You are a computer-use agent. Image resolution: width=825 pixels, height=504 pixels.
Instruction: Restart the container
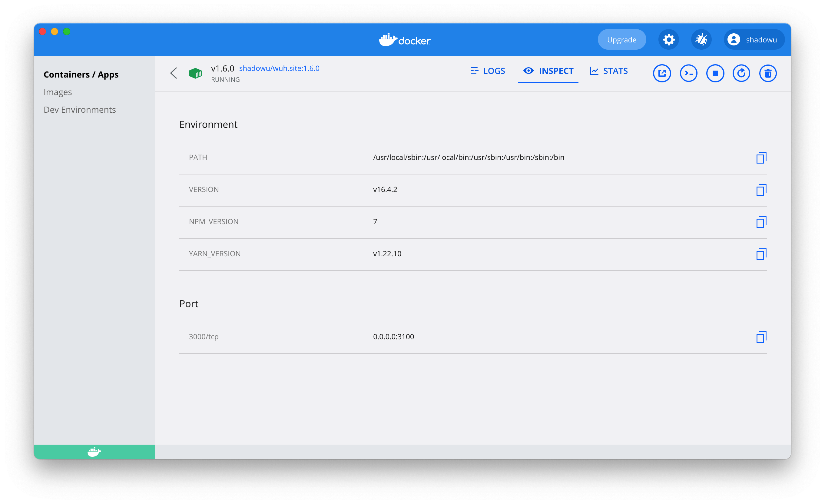(x=741, y=73)
